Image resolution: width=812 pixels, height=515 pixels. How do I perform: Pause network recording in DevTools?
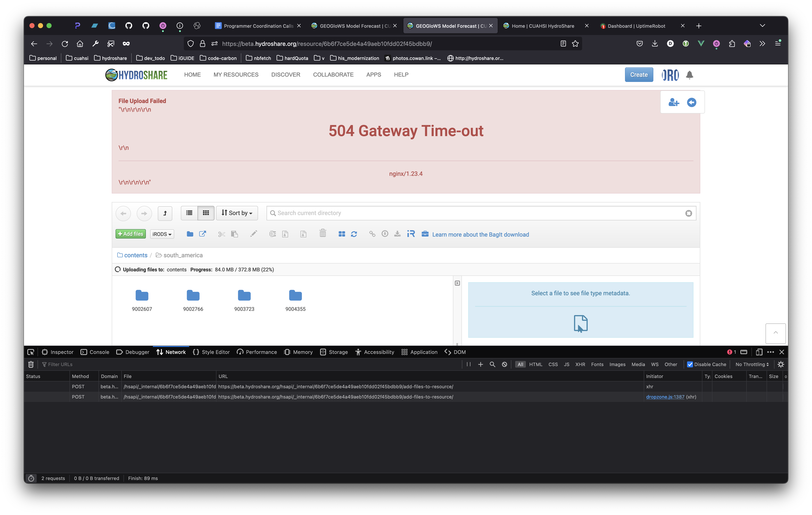tap(469, 364)
